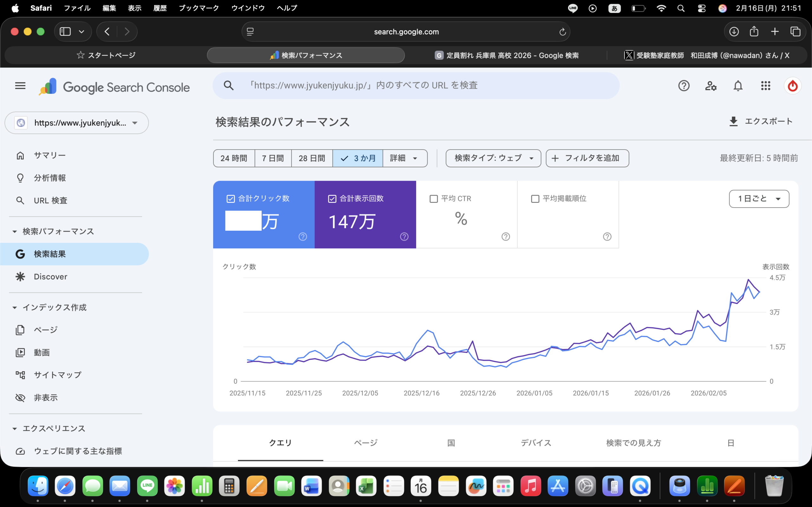Viewport: 812px width, 507px height.
Task: Click the URL inspection search field
Action: click(416, 86)
